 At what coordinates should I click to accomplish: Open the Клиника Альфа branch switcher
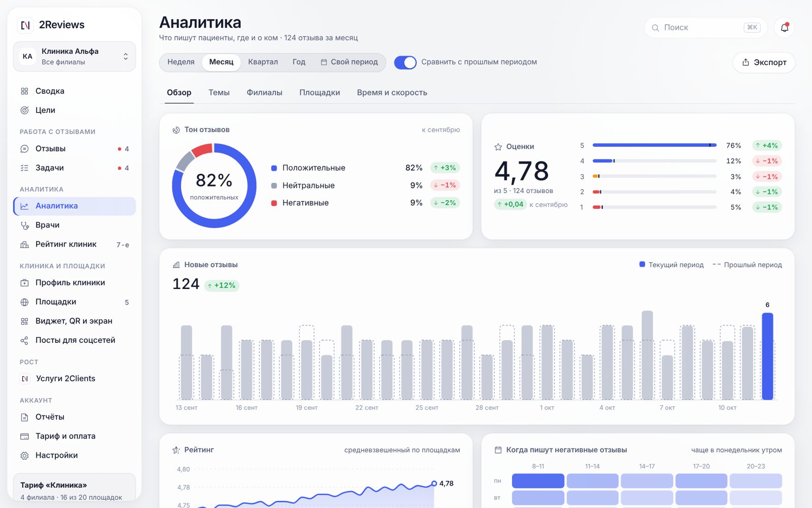coord(74,56)
